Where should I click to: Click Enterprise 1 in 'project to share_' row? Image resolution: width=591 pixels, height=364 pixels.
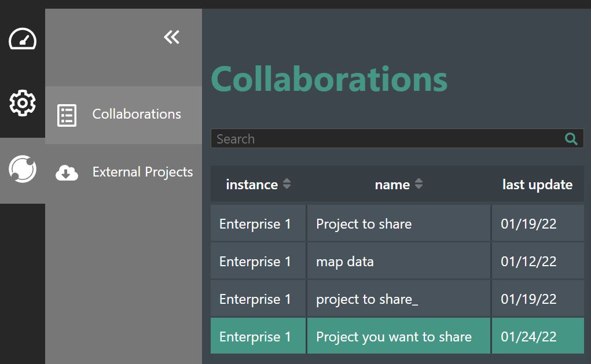click(x=258, y=299)
